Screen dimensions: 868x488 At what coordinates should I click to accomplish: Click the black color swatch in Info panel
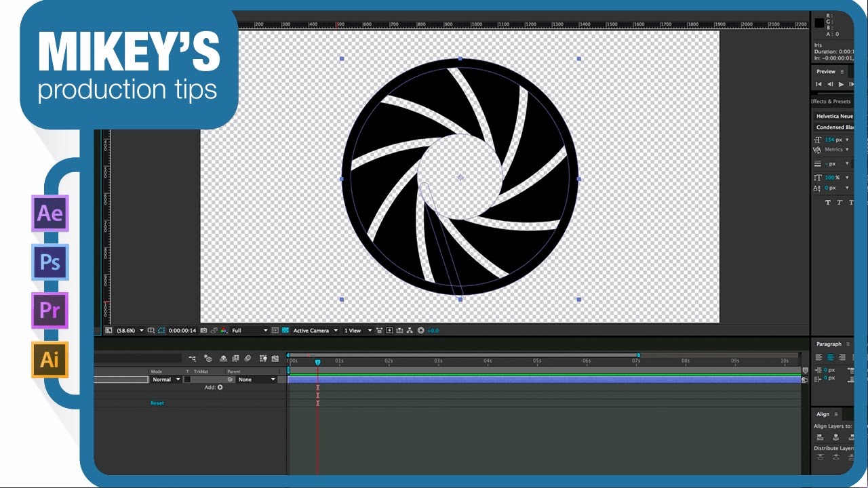click(819, 23)
